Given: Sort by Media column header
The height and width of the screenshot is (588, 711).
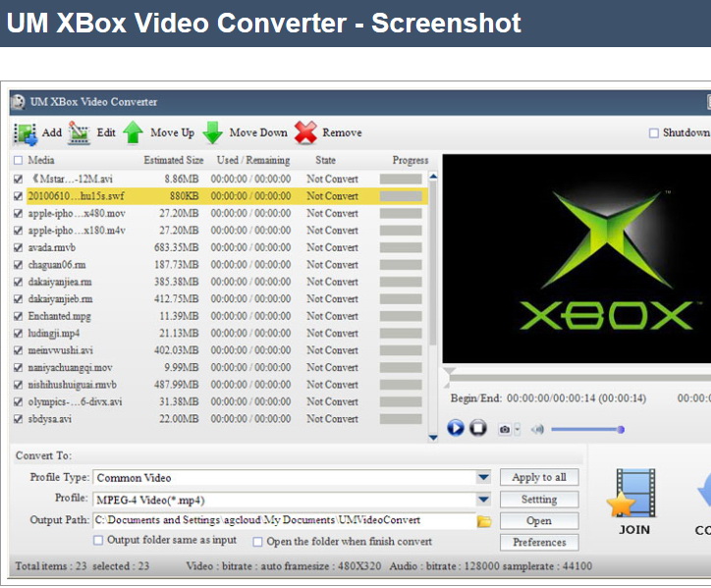Looking at the screenshot, I should (41, 160).
